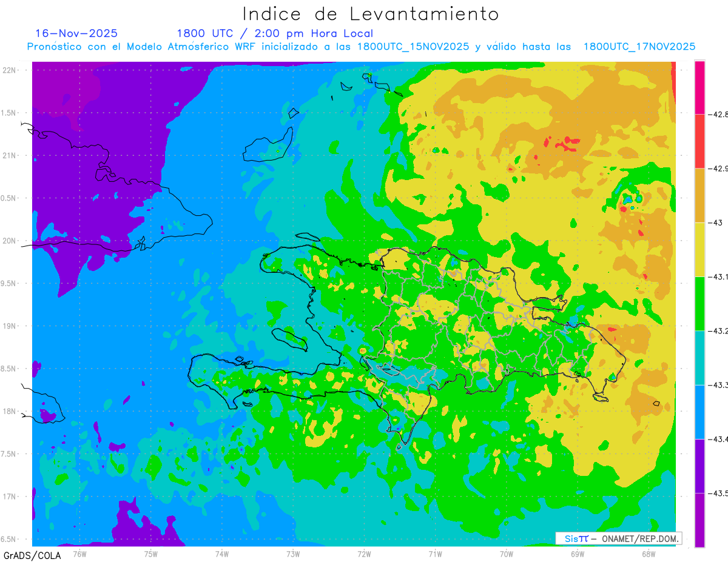The image size is (728, 562).
Task: Click the '70W' longitude label
Action: click(x=507, y=554)
